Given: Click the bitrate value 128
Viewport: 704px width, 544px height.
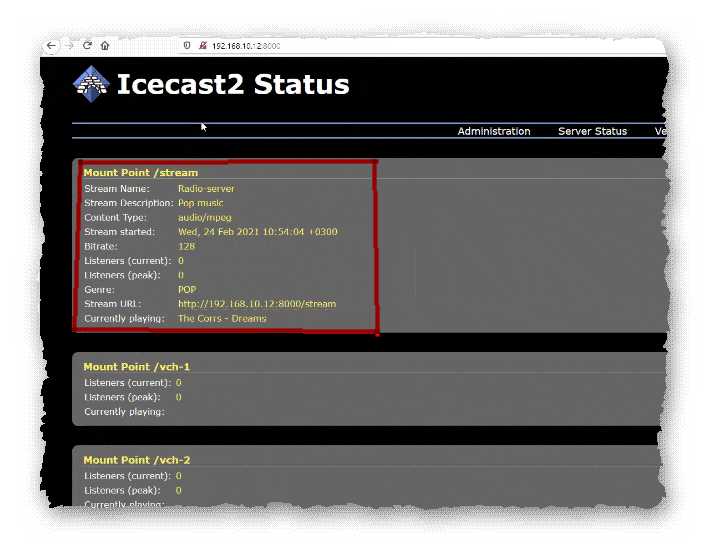Looking at the screenshot, I should point(186,246).
